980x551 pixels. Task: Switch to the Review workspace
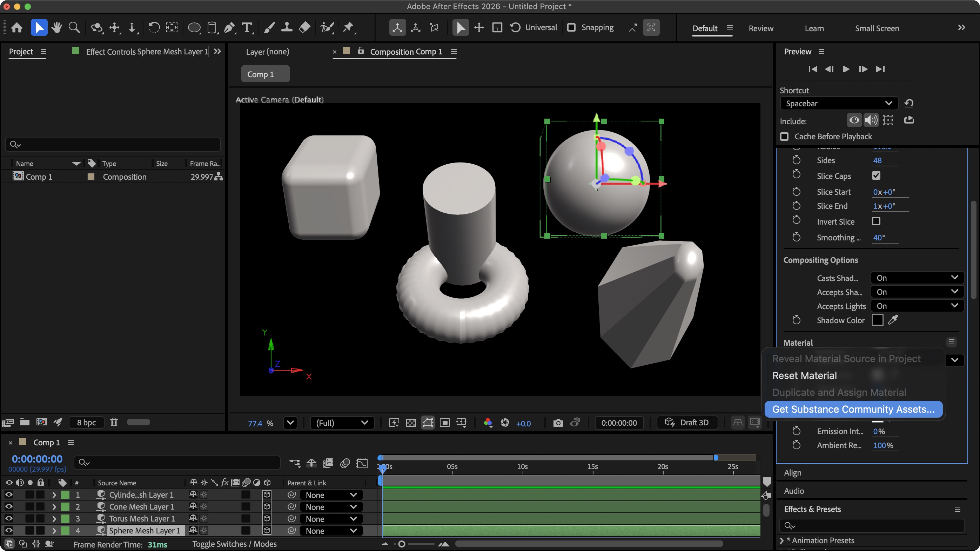(760, 28)
